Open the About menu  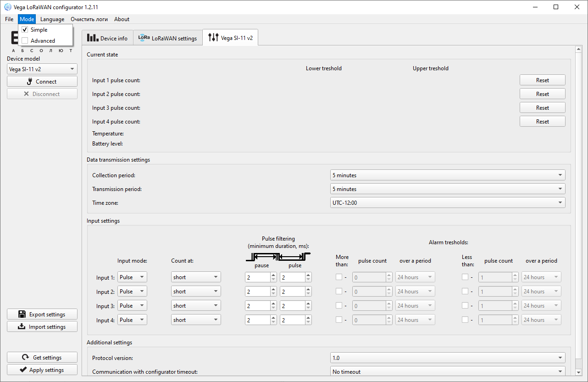point(122,19)
